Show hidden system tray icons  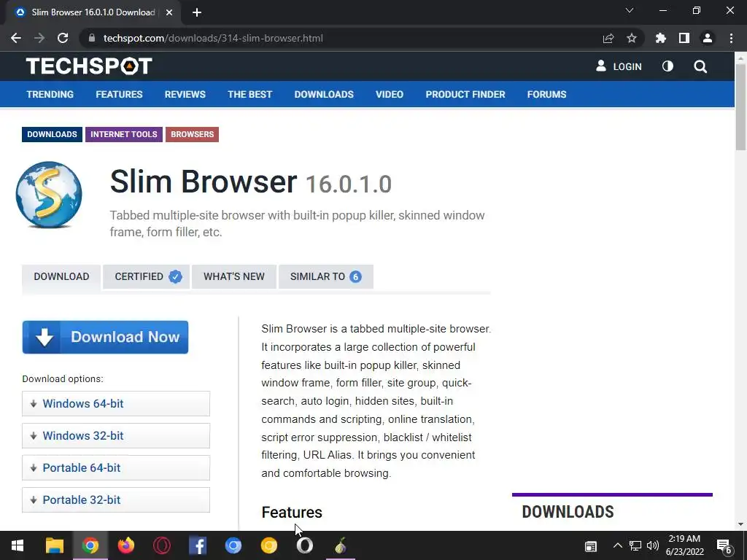[617, 545]
